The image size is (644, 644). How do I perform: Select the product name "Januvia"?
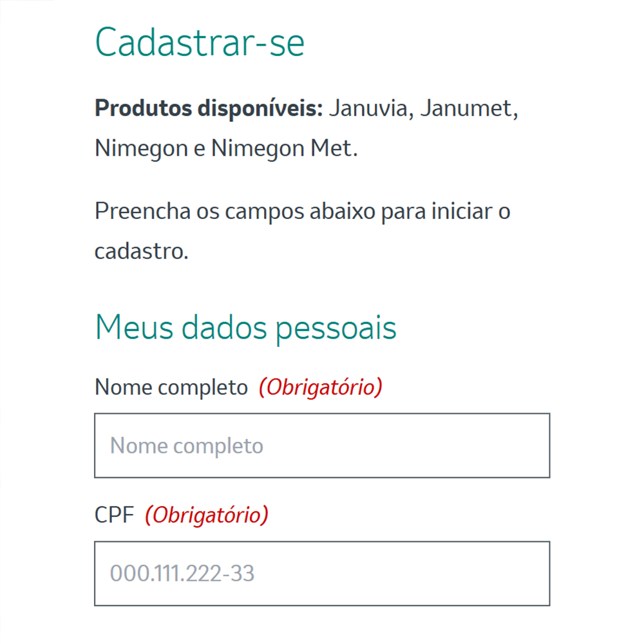tap(370, 109)
